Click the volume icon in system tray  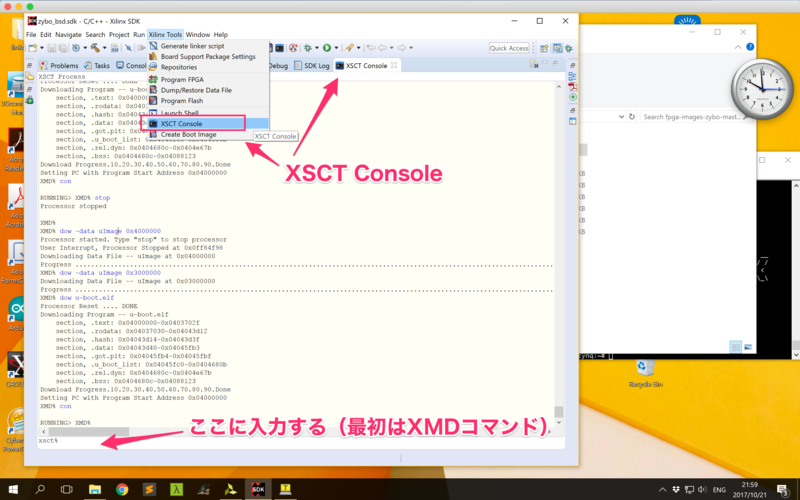point(703,489)
